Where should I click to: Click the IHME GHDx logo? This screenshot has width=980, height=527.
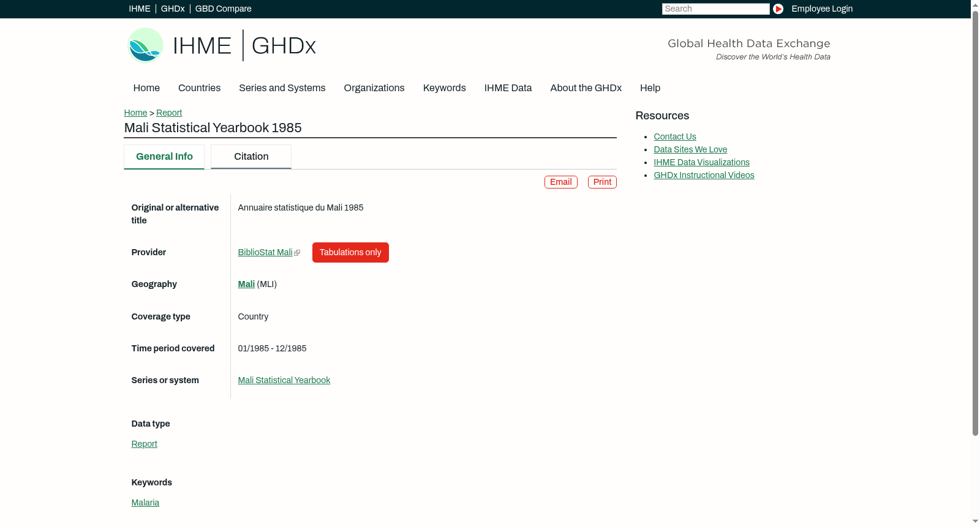(222, 45)
